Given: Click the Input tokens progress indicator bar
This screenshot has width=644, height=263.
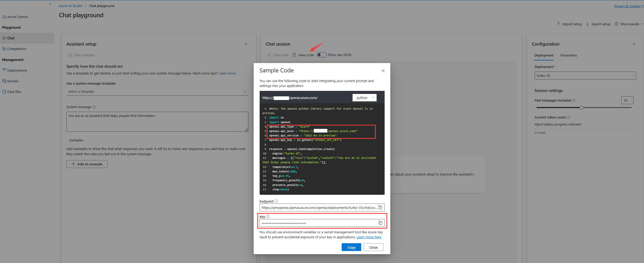Looking at the screenshot, I should pos(585,129).
